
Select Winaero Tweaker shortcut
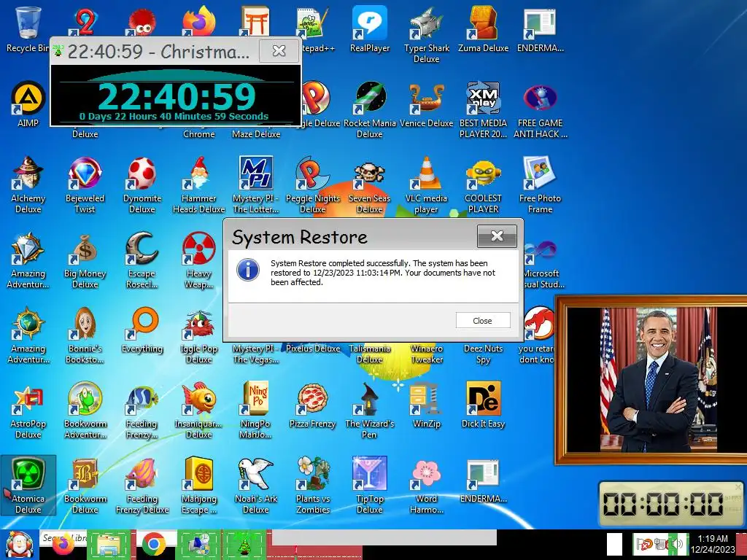coord(426,354)
